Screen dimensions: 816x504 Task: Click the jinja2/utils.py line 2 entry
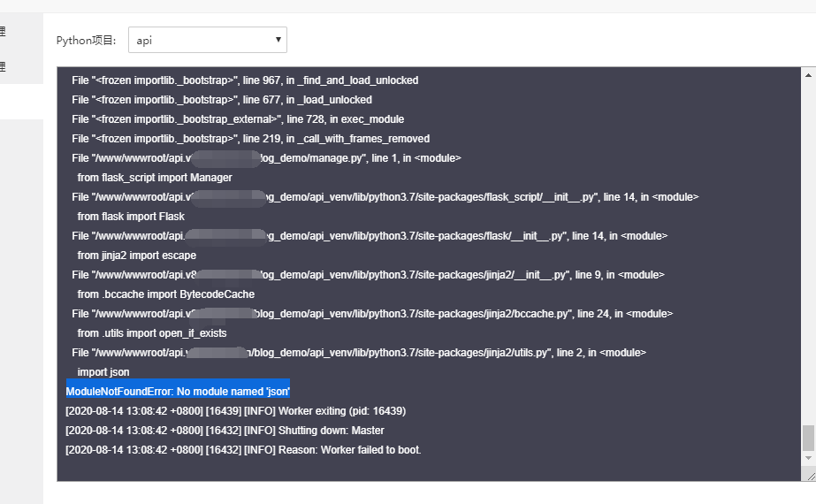pyautogui.click(x=359, y=353)
